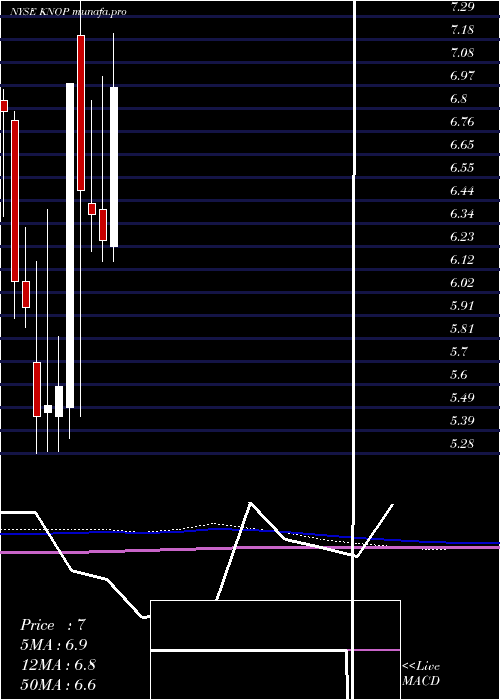Select the 5.28 price axis label
Image resolution: width=500 pixels, height=700 pixels.
[462, 444]
